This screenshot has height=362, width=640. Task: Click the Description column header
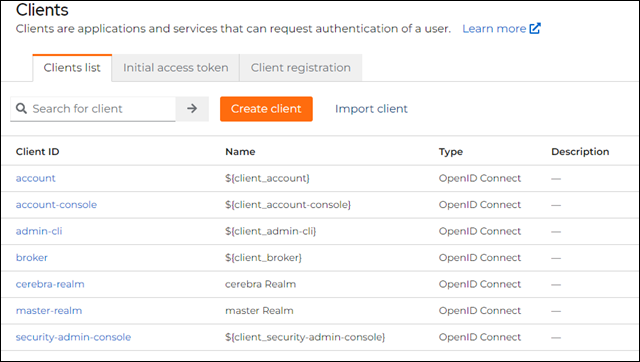580,152
